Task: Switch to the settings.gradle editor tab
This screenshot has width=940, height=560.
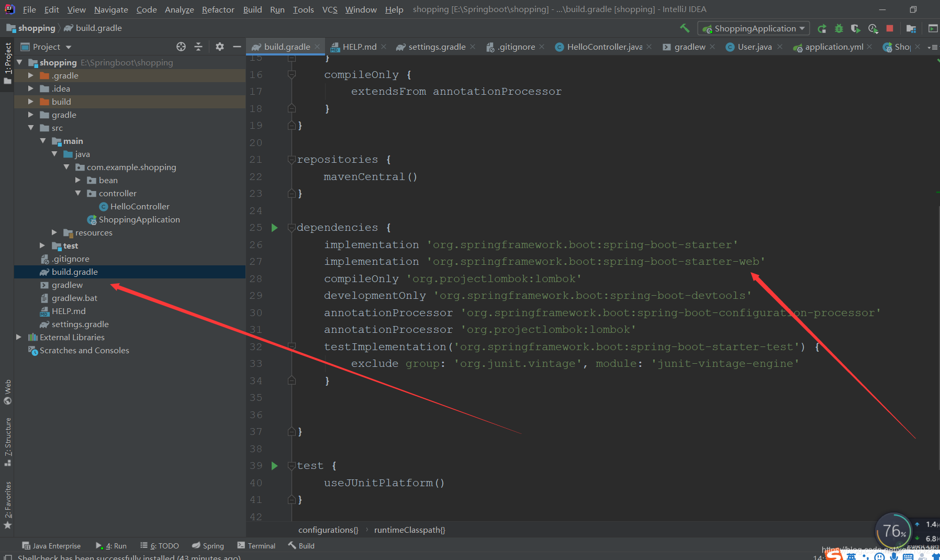Action: coord(437,47)
